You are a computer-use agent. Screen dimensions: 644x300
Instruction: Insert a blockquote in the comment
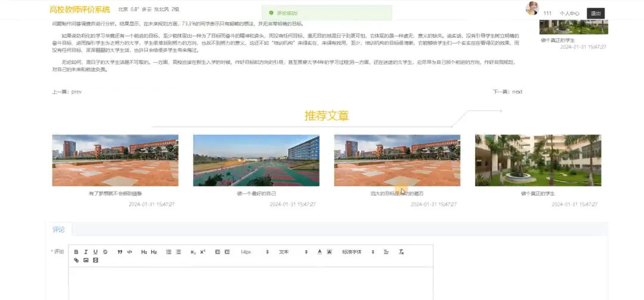(120, 252)
